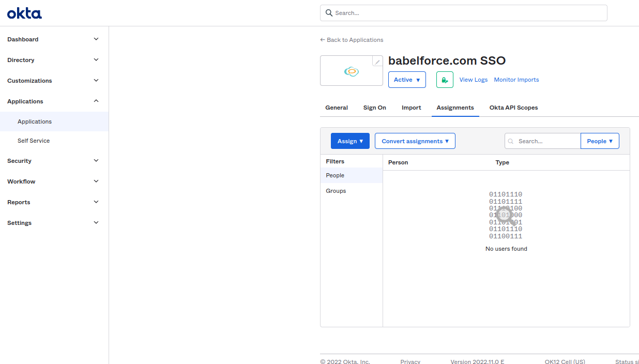639x364 pixels.
Task: Focus the assignments search field
Action: 543,141
